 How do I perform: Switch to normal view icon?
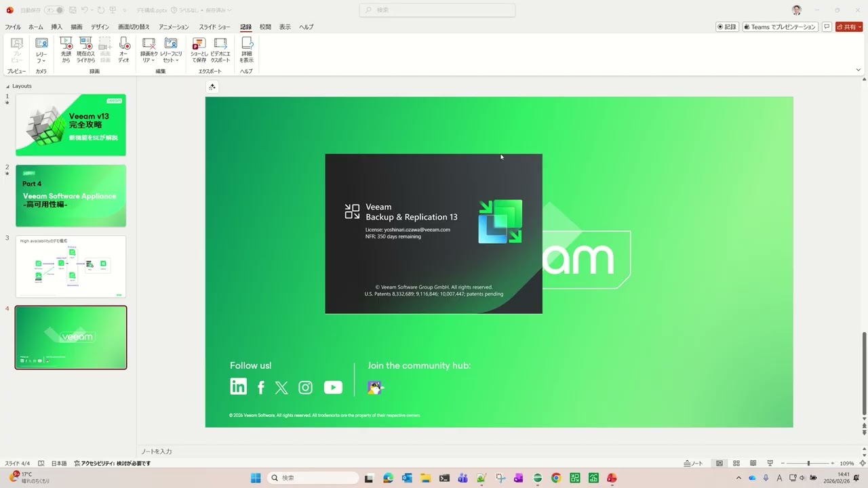pyautogui.click(x=719, y=464)
